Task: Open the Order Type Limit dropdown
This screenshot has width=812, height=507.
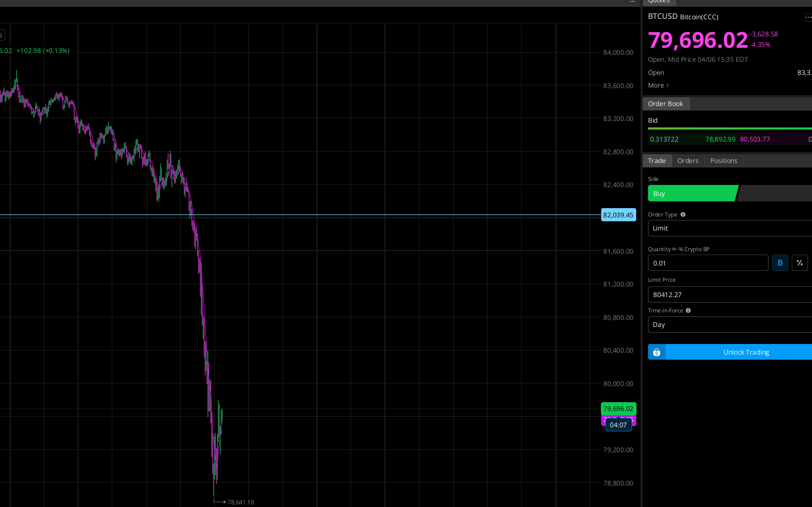Action: (730, 228)
